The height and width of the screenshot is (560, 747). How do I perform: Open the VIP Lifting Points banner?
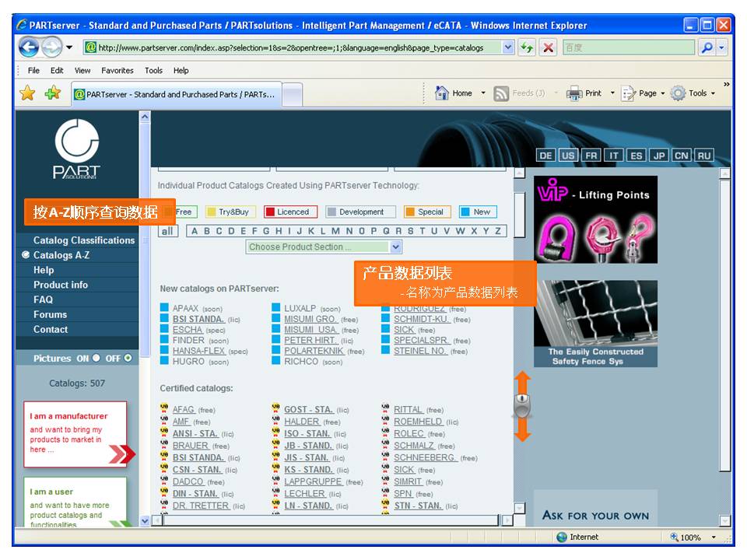[x=595, y=219]
